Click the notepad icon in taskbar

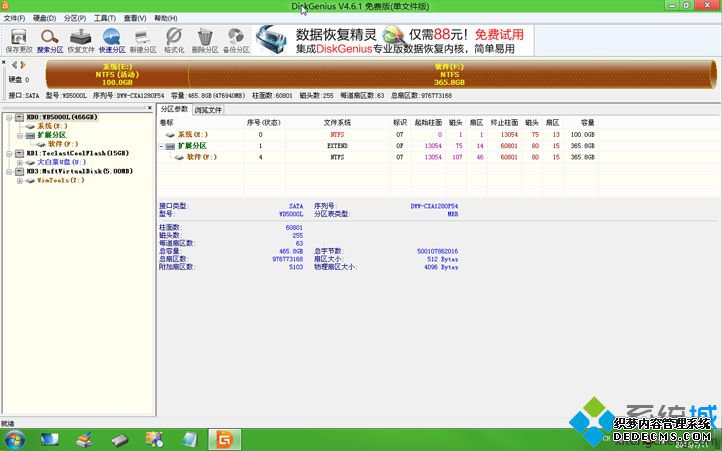pyautogui.click(x=189, y=439)
